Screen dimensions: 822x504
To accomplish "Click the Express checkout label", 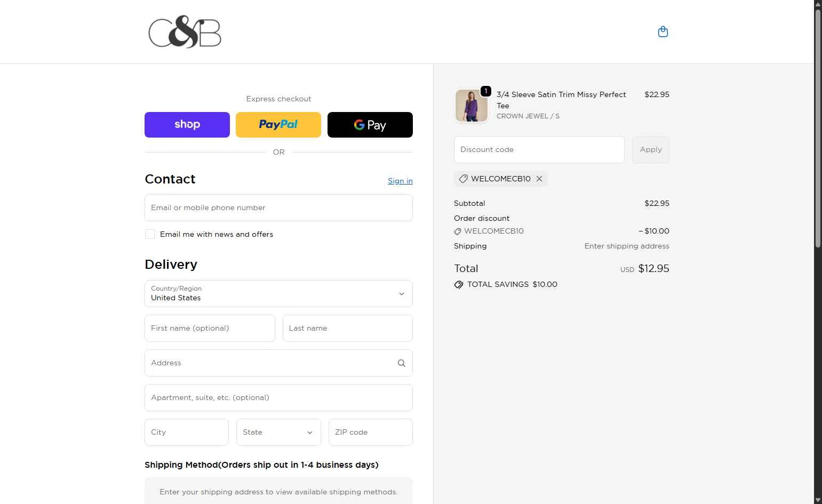I will 278,99.
